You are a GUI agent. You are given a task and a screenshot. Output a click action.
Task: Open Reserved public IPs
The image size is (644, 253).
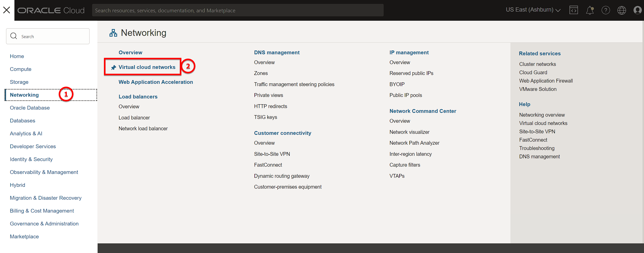point(411,73)
